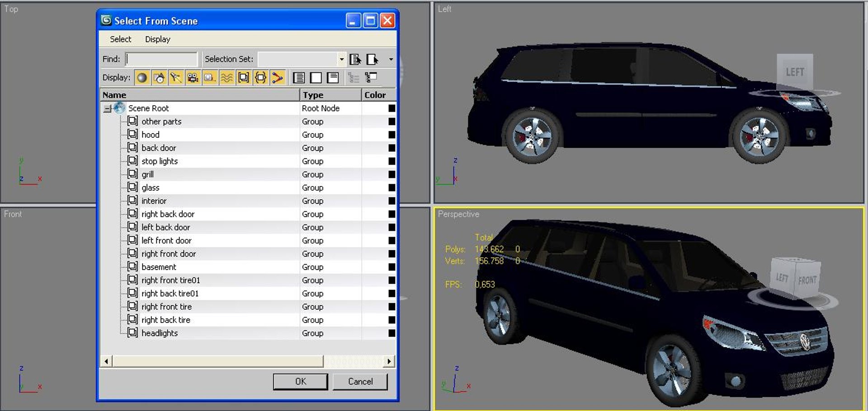Click the blank page-with-cursor icon beside Selection Set
868x411 pixels.
pyautogui.click(x=373, y=59)
